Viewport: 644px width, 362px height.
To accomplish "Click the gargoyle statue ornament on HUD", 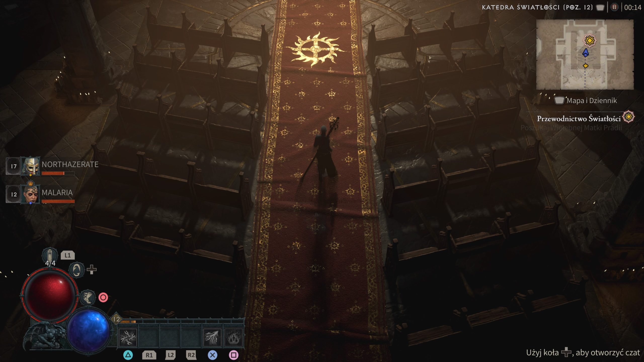I will (45, 336).
